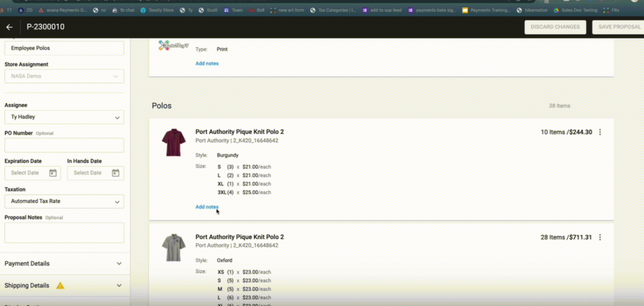Click the Burgundy style value
This screenshot has width=644, height=306.
227,155
